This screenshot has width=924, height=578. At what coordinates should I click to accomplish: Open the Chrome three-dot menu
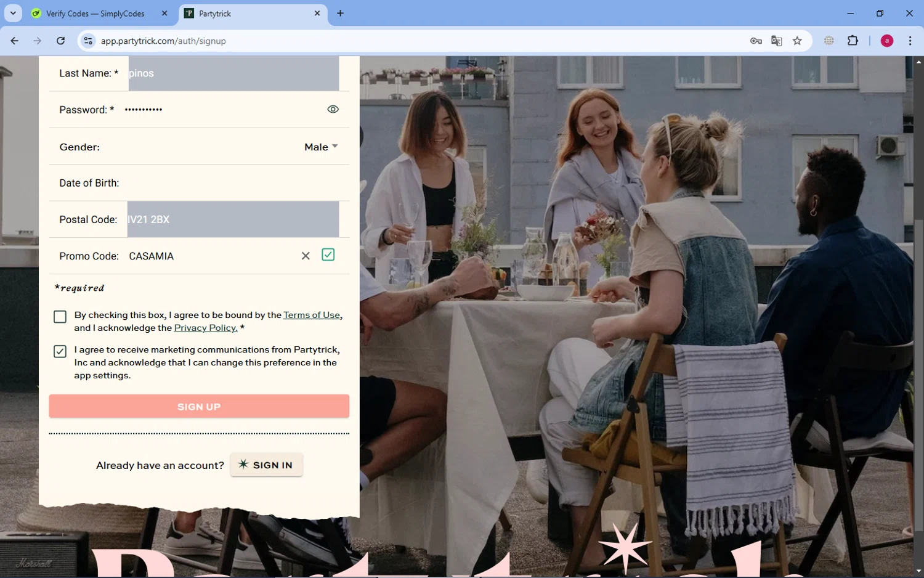click(x=910, y=41)
